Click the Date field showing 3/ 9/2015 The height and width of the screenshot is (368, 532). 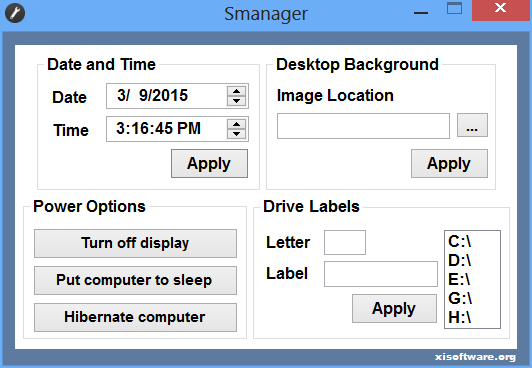point(177,96)
